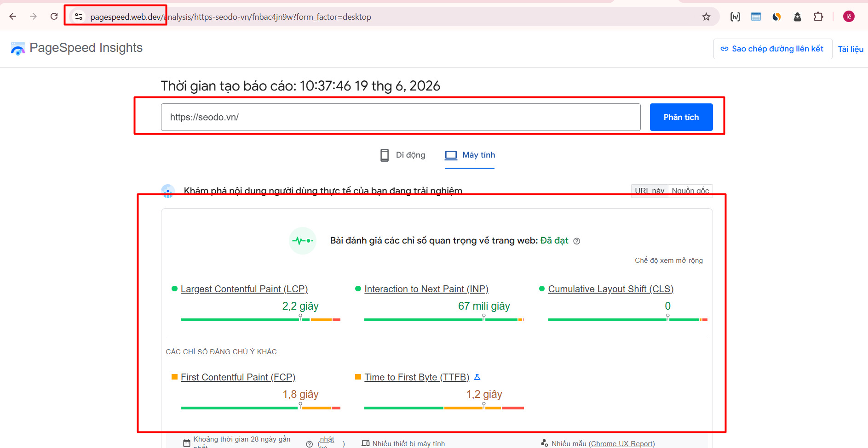
Task: Toggle to Nguồn gốc view
Action: click(690, 191)
